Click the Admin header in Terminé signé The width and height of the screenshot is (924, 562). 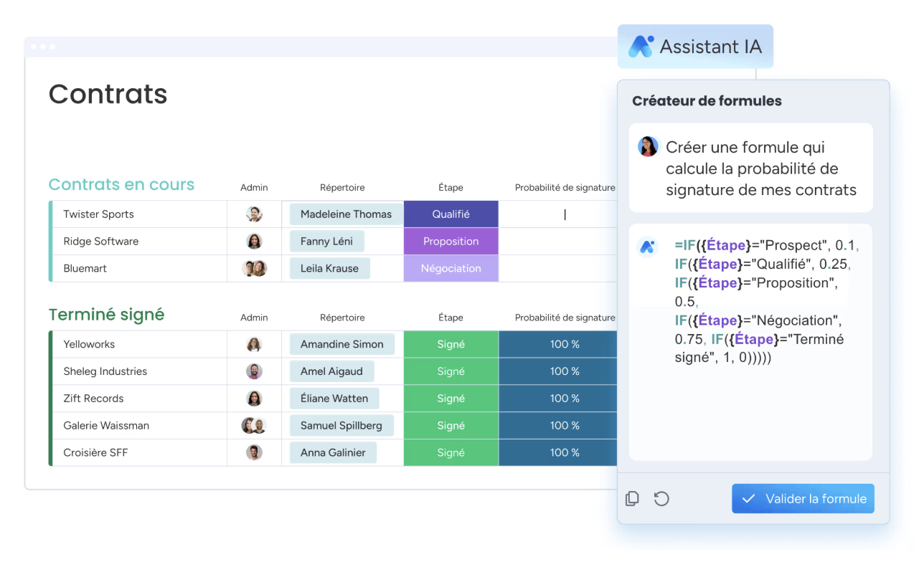pyautogui.click(x=254, y=317)
